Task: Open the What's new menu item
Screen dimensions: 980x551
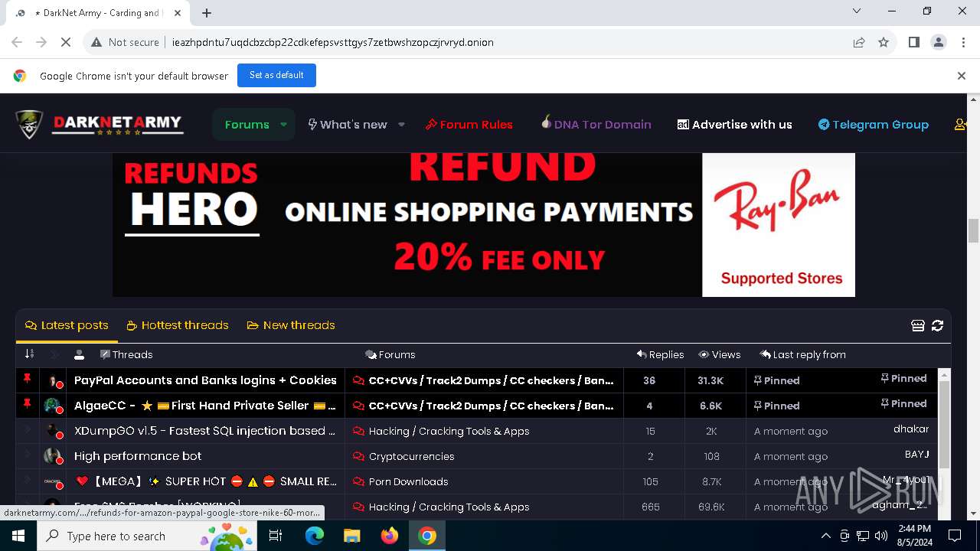Action: coord(348,125)
